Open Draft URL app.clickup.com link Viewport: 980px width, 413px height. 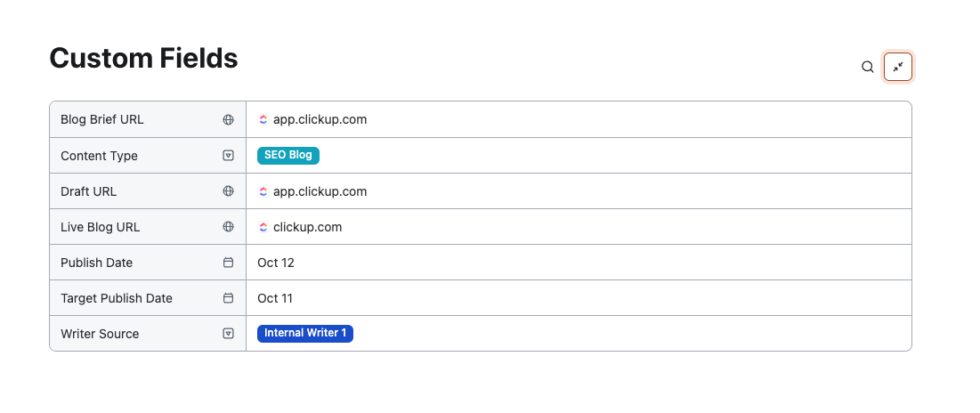tap(320, 191)
